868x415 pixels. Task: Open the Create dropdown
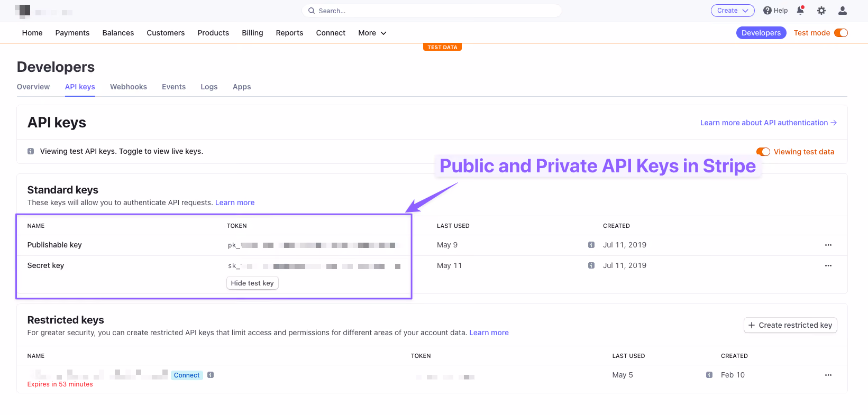tap(733, 11)
